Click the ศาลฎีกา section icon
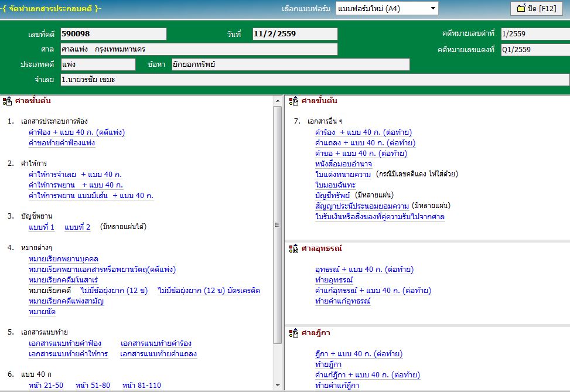 coord(293,333)
